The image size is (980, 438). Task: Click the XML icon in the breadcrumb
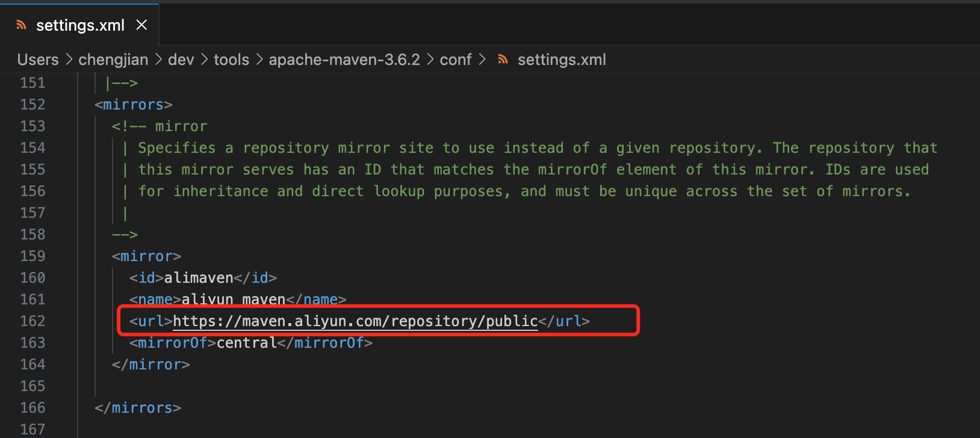503,60
